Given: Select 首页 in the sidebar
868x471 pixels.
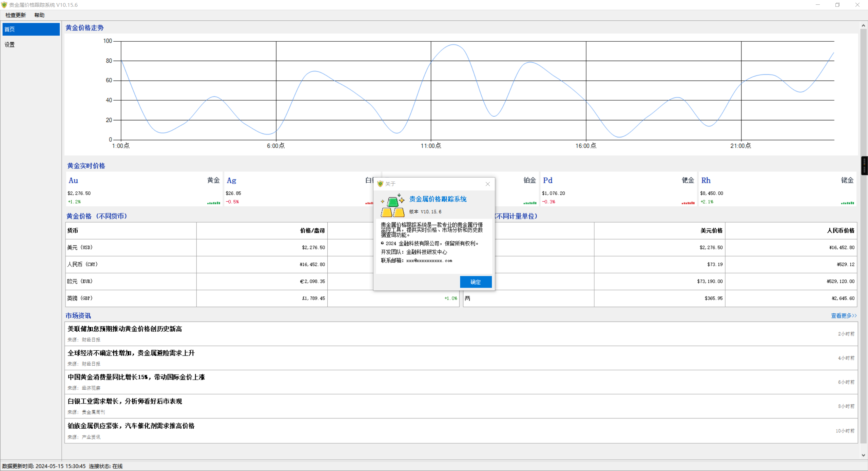Looking at the screenshot, I should (31, 29).
